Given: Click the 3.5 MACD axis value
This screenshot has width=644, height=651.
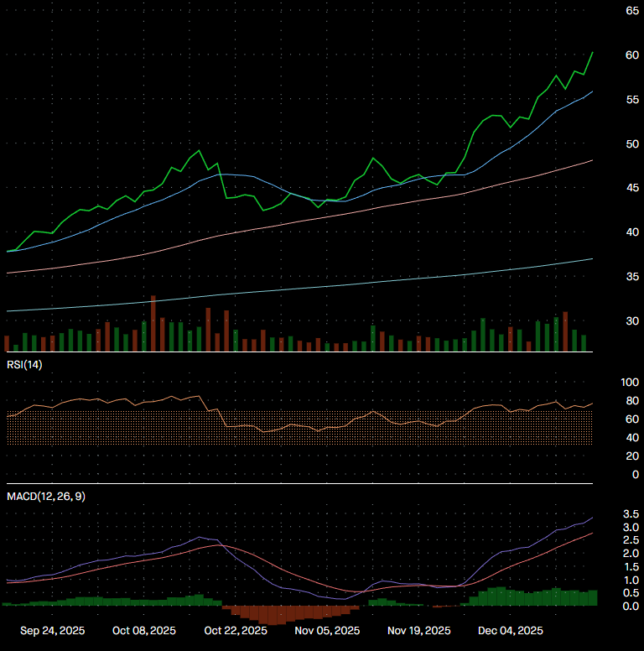Looking at the screenshot, I should point(631,514).
